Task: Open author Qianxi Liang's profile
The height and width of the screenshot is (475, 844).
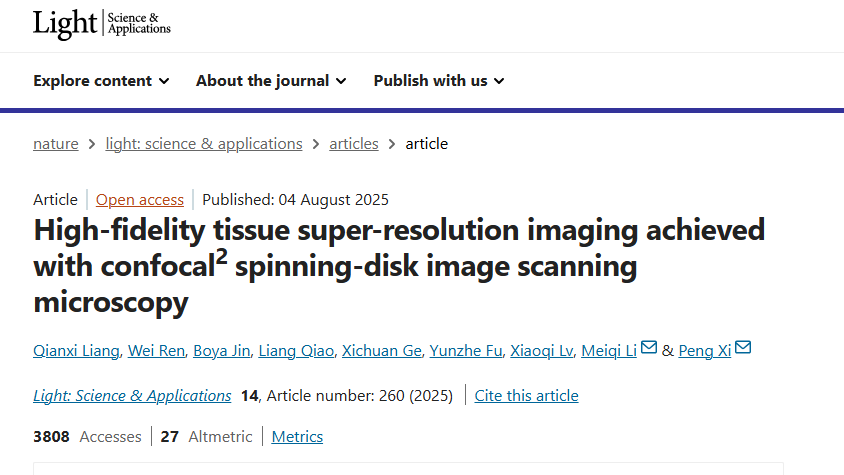Action: point(76,351)
